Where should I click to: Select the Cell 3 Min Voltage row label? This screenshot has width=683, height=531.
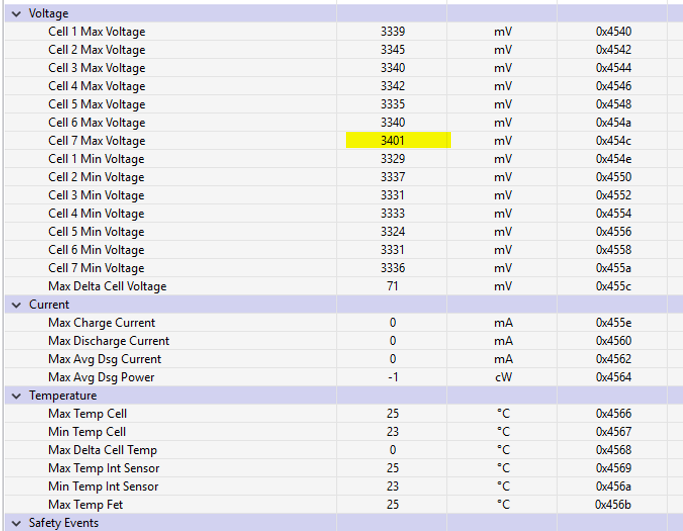pos(96,196)
